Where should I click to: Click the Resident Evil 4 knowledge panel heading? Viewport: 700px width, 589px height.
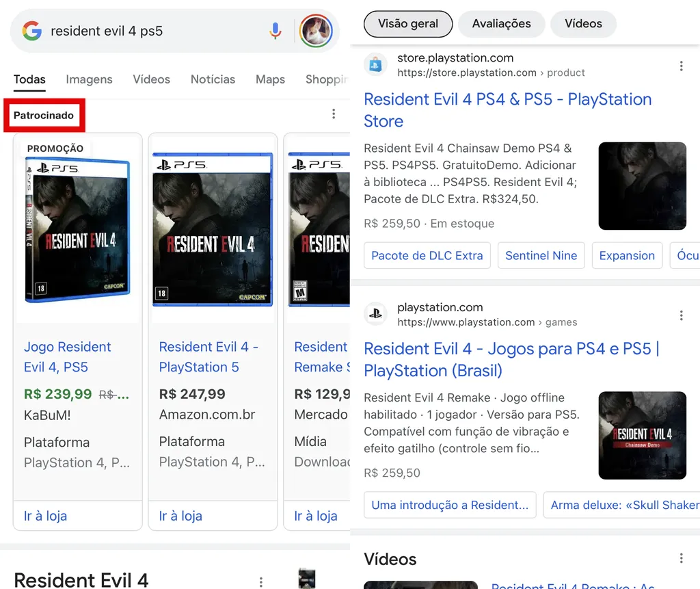[x=81, y=579]
